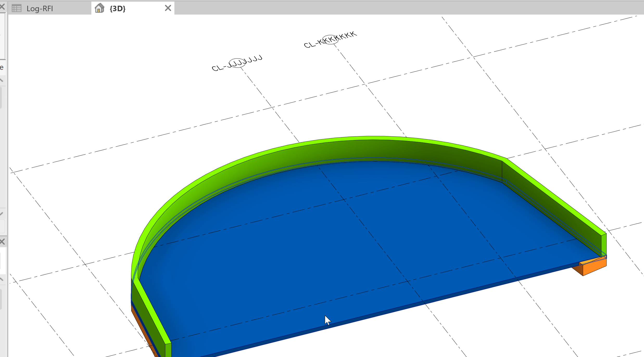Close the lower left docked panel
Viewport: 644px width, 357px height.
coord(2,242)
